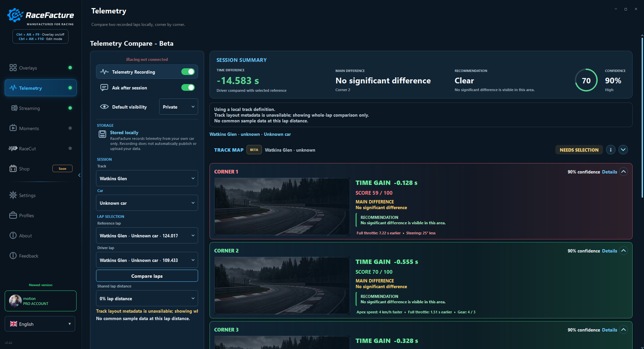
Task: Open RaceCut via checkered flag icon
Action: 13,148
